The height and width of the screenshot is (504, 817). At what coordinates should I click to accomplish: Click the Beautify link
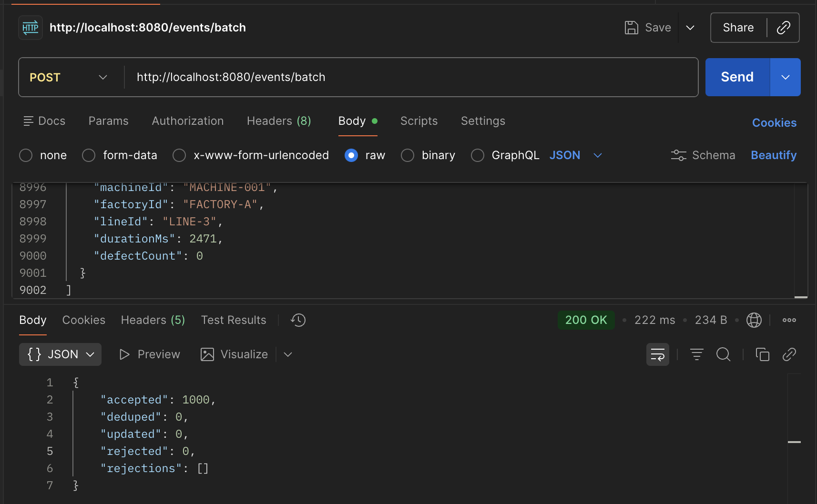(x=773, y=155)
